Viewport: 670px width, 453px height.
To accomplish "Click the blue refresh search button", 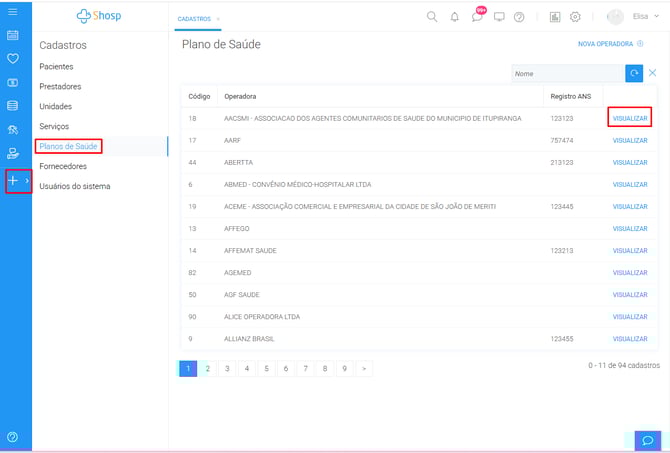I will click(x=634, y=73).
